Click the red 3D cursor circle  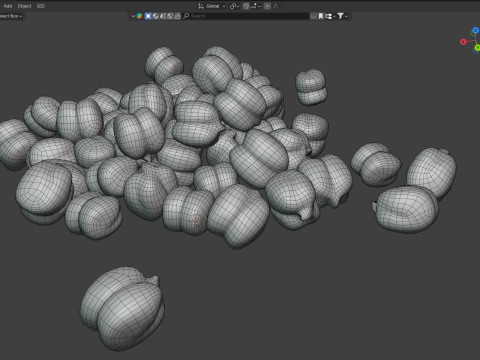coord(196,220)
